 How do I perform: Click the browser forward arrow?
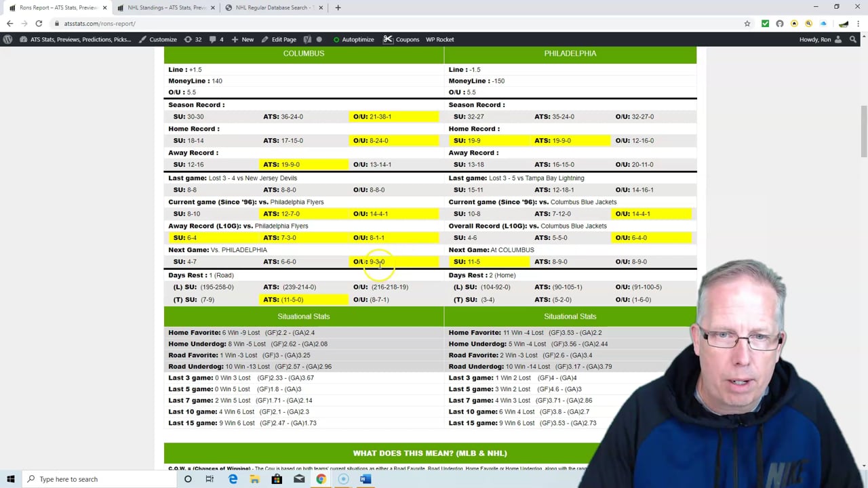[x=24, y=23]
